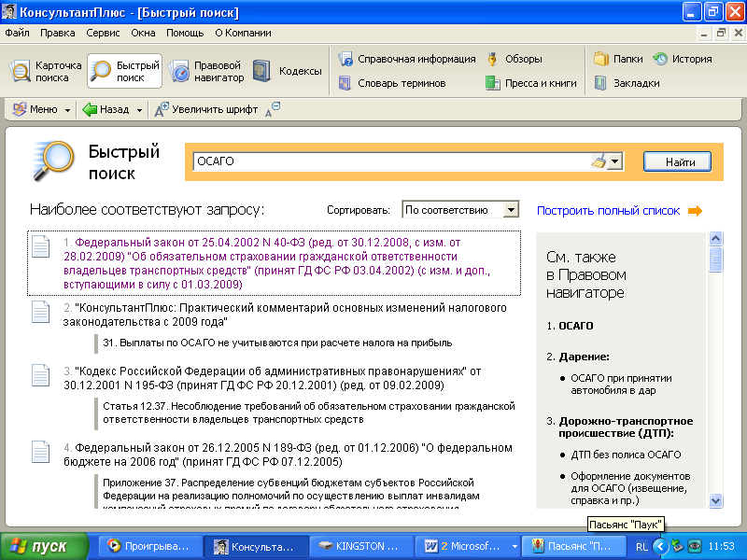Click the navigator panel scrollbar thumb
Screen dimensions: 747x560
715,259
